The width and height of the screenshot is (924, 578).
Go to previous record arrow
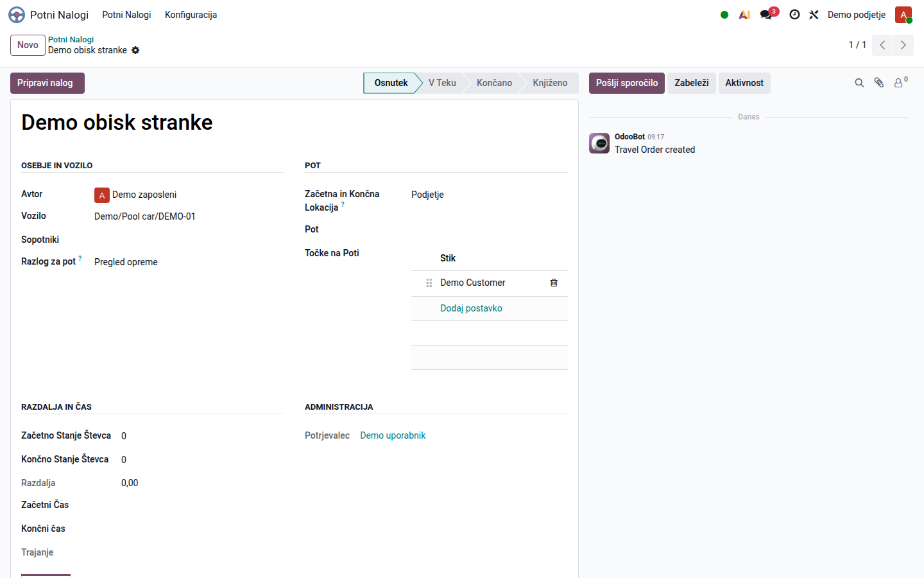[882, 45]
